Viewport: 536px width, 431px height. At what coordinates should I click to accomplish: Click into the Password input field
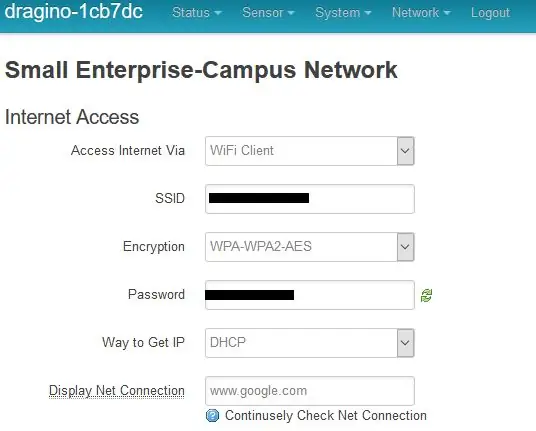tap(310, 295)
